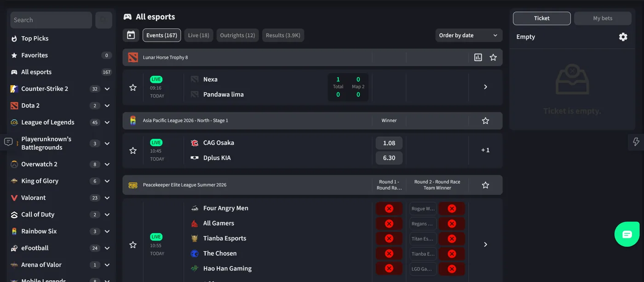Viewport: 644px width, 282px height.
Task: Click the Valorant logo icon
Action: (14, 198)
